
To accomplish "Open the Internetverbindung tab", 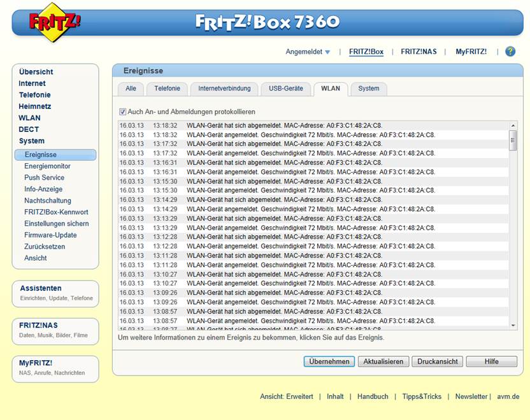I will pos(224,89).
